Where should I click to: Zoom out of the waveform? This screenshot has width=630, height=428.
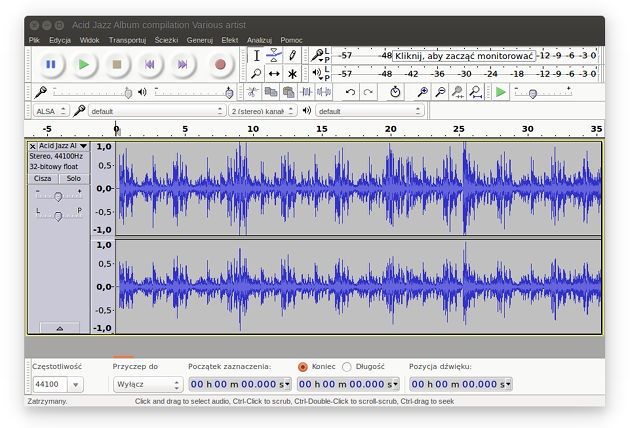point(440,92)
